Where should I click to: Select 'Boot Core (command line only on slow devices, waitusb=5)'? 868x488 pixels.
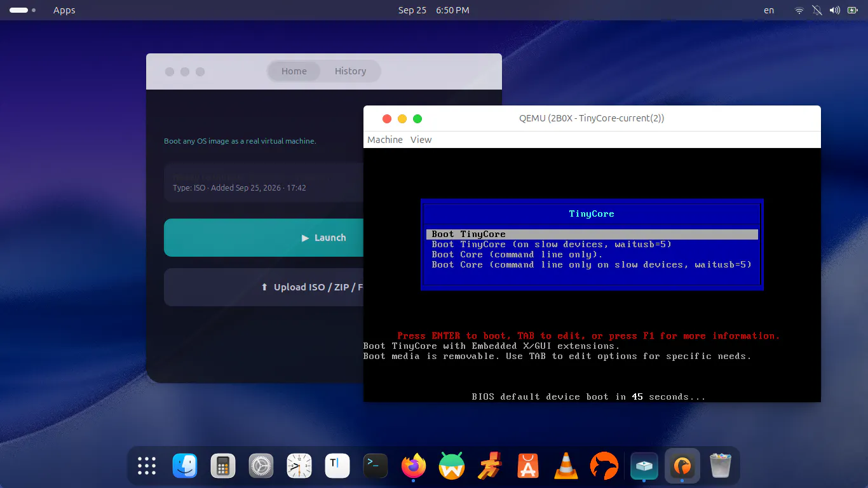click(592, 265)
